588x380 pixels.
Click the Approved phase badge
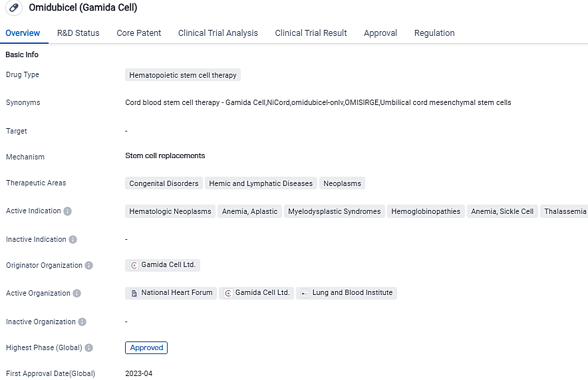click(x=146, y=347)
